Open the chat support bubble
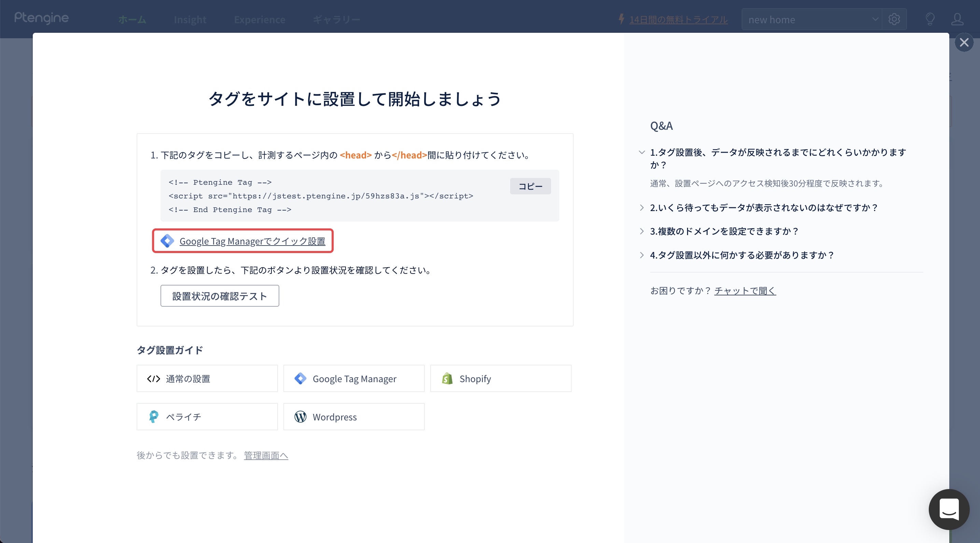Screen dimensions: 980x543 click(x=949, y=509)
